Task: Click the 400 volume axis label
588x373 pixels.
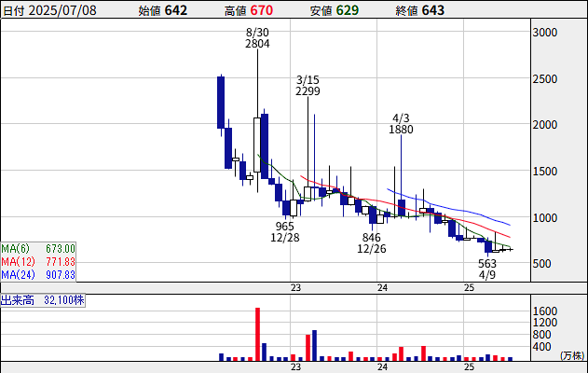Action: [542, 346]
